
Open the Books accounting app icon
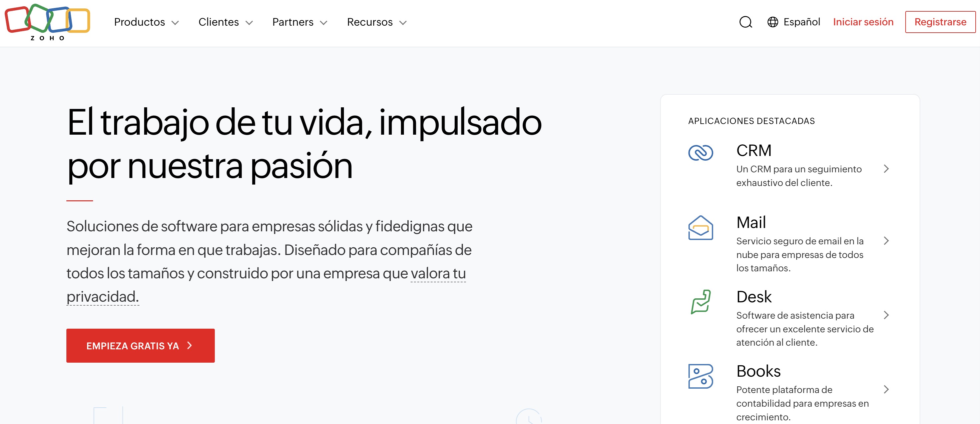coord(700,376)
